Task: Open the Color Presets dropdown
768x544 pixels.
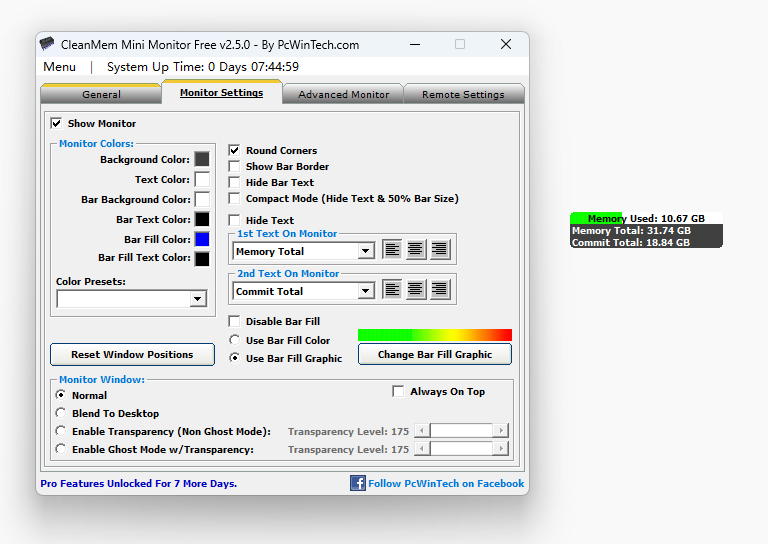Action: pyautogui.click(x=197, y=299)
